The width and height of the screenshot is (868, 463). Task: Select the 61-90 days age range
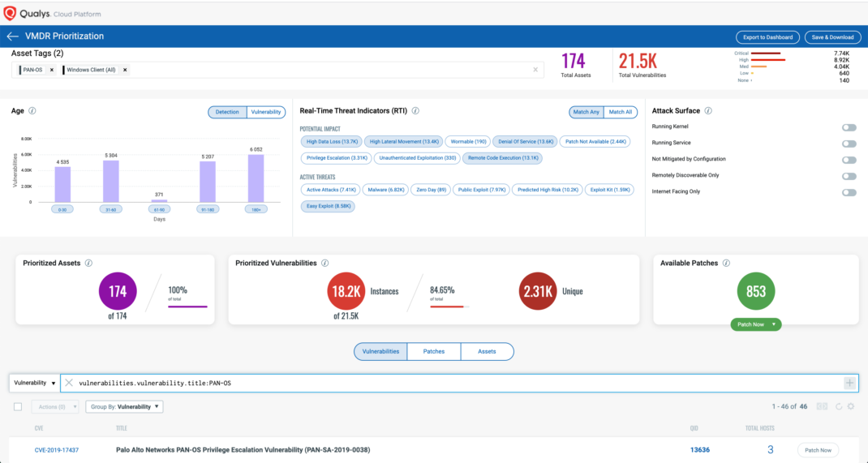pos(160,209)
